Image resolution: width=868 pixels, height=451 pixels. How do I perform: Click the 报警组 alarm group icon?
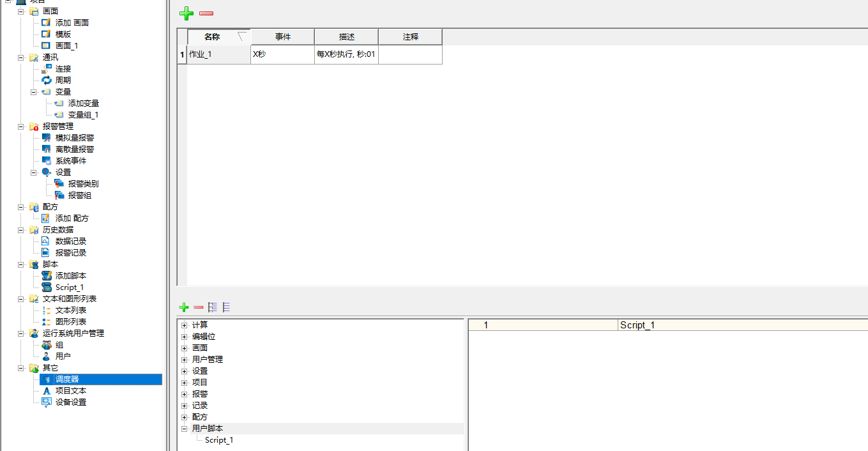(x=59, y=195)
